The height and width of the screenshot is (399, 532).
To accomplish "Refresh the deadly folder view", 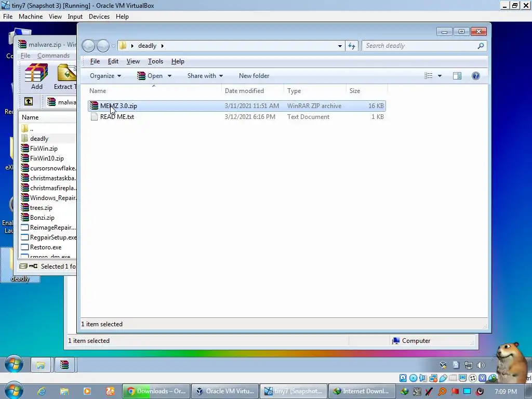I will 352,46.
